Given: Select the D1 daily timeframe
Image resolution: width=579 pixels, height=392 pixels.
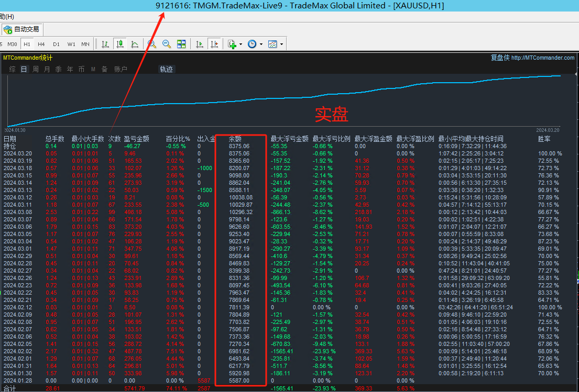Looking at the screenshot, I should pyautogui.click(x=56, y=44).
